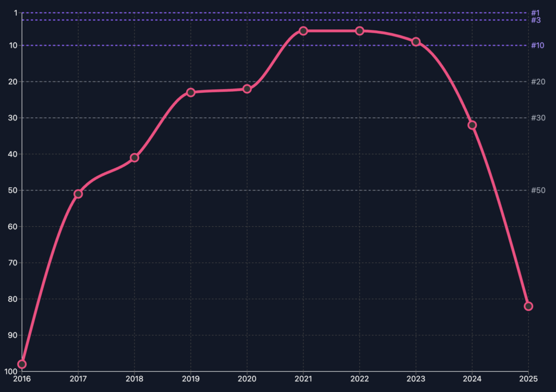The height and width of the screenshot is (392, 556).
Task: Click the 2018 x-axis label
Action: (x=135, y=379)
